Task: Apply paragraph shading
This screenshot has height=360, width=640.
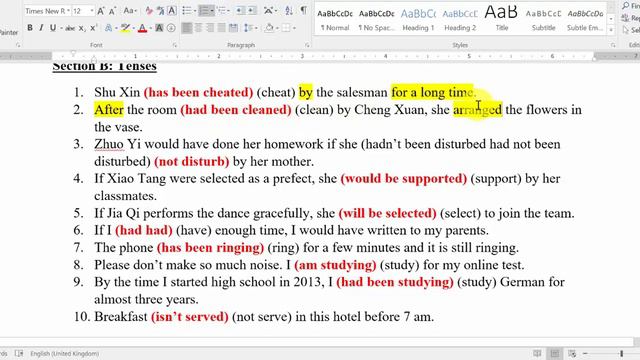Action: pyautogui.click(x=269, y=28)
